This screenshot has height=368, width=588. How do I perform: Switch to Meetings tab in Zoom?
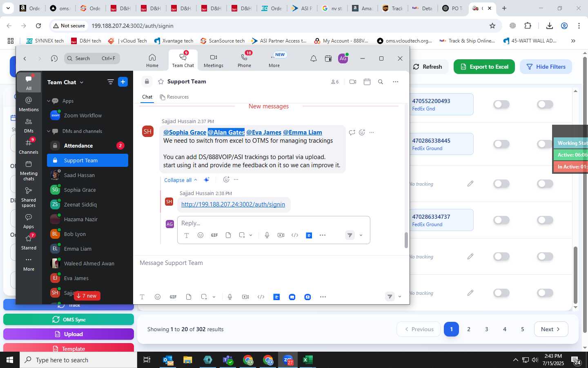[214, 61]
